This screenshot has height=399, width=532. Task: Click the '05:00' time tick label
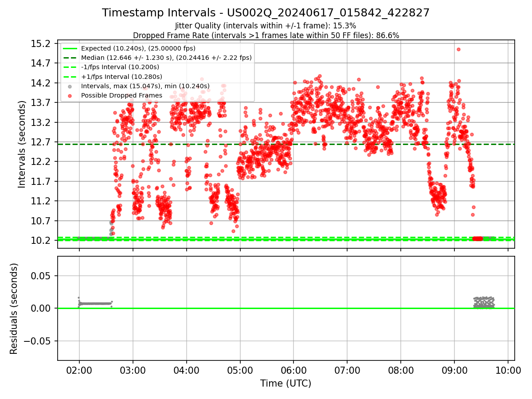point(240,370)
